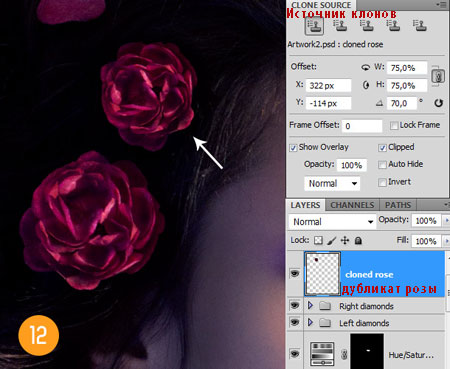Click the X offset field
450x369 pixels.
[x=328, y=86]
